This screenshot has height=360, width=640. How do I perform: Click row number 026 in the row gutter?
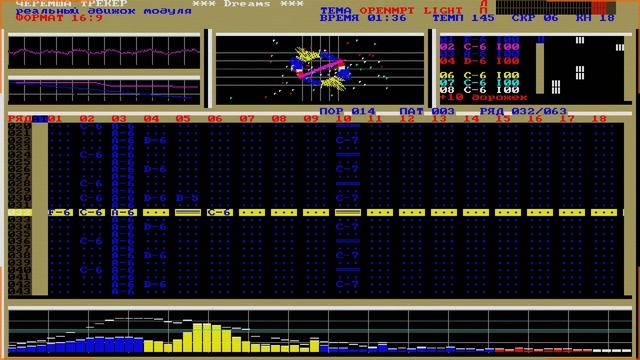pos(20,169)
